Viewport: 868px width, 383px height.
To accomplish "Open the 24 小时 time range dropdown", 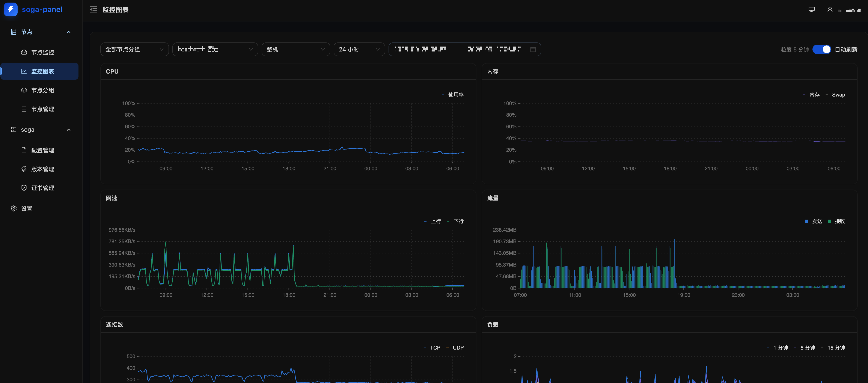I will coord(359,50).
